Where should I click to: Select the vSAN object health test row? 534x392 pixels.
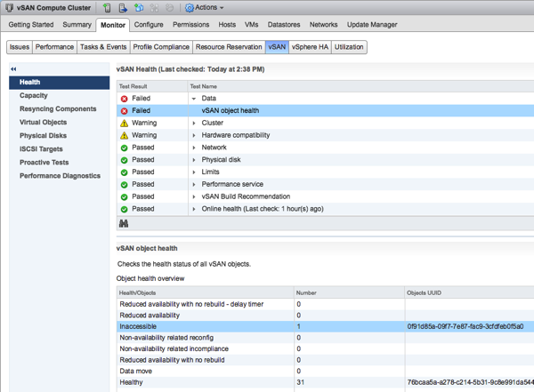click(x=325, y=110)
